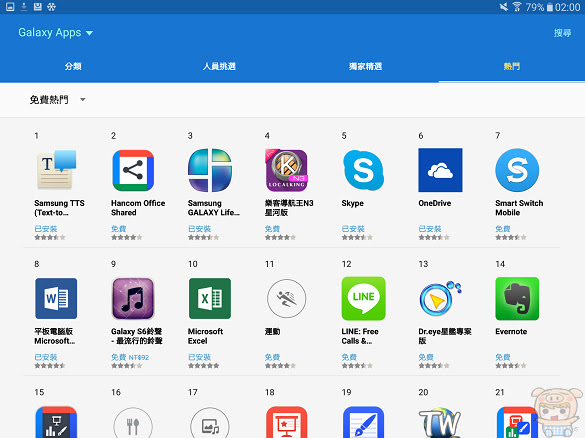Open app 15 presentation chart icon
This screenshot has height=438, width=585.
point(56,422)
